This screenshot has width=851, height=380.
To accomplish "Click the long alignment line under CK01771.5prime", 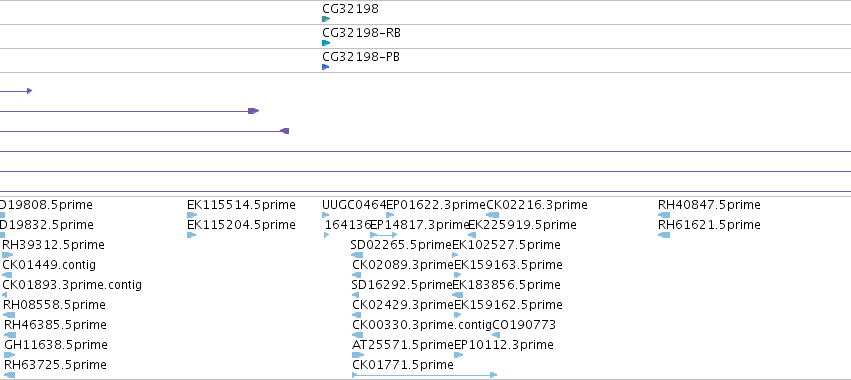I will (424, 375).
